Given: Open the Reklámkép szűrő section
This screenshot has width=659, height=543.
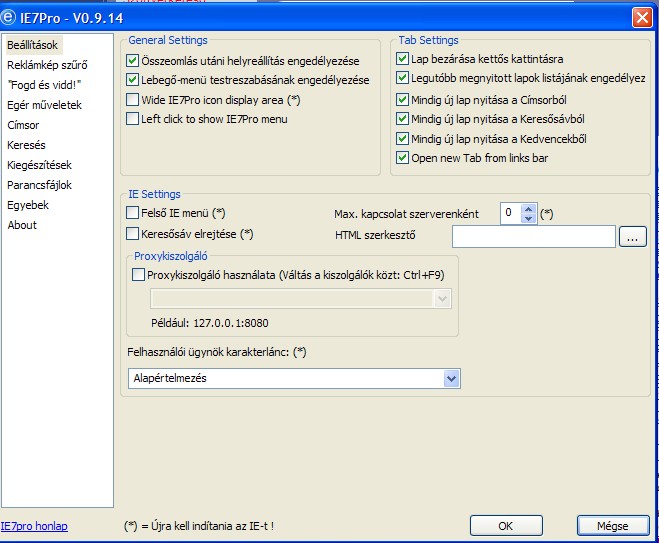Looking at the screenshot, I should point(47,65).
